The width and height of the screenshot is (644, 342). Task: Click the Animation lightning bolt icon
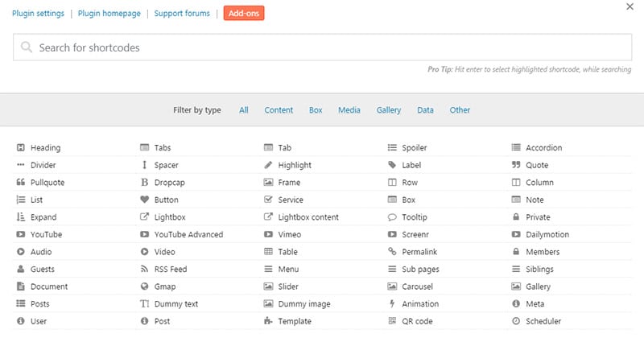pyautogui.click(x=393, y=304)
